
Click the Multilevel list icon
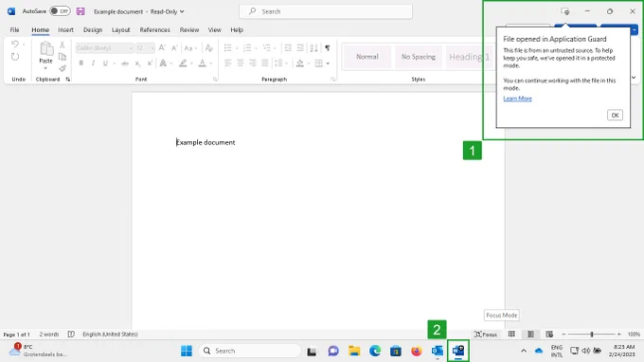point(267,48)
